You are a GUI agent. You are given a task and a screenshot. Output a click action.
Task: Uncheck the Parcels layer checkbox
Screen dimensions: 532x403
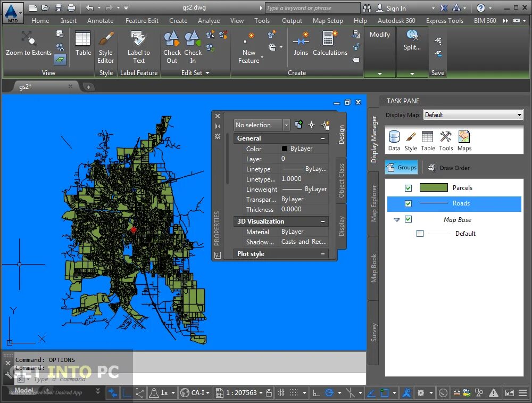[408, 188]
